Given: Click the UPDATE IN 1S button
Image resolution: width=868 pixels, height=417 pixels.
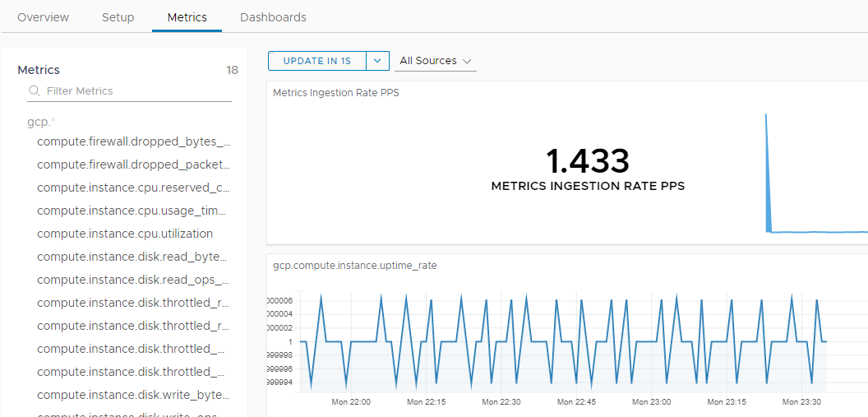Looking at the screenshot, I should 317,61.
